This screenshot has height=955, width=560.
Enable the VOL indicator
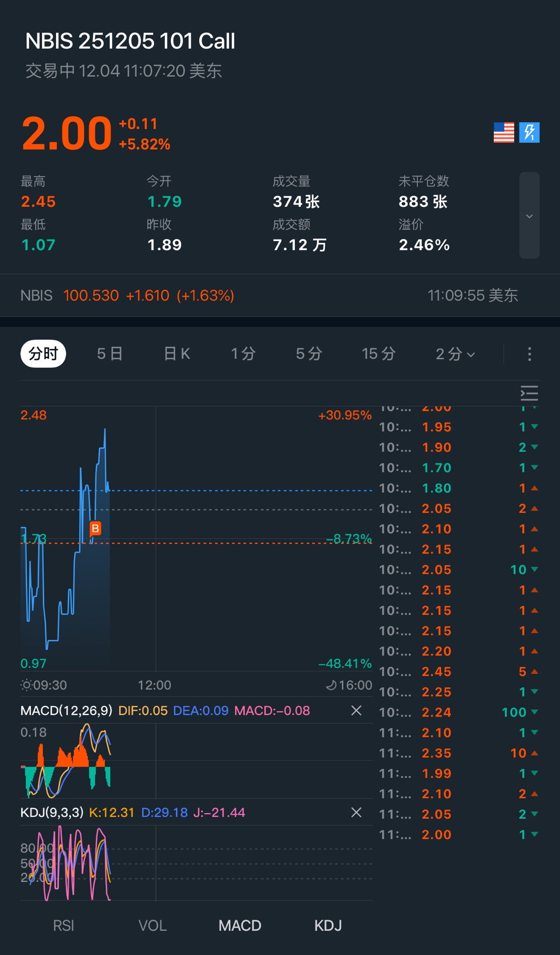tap(152, 926)
